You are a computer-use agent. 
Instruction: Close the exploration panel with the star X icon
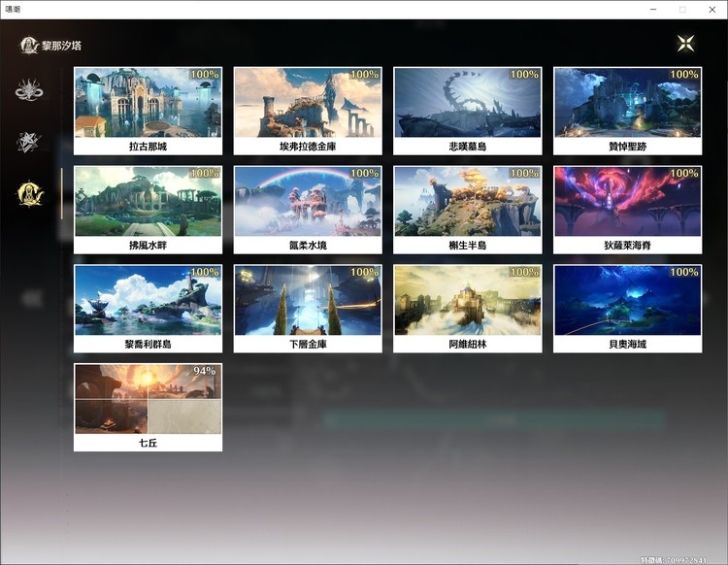[685, 43]
